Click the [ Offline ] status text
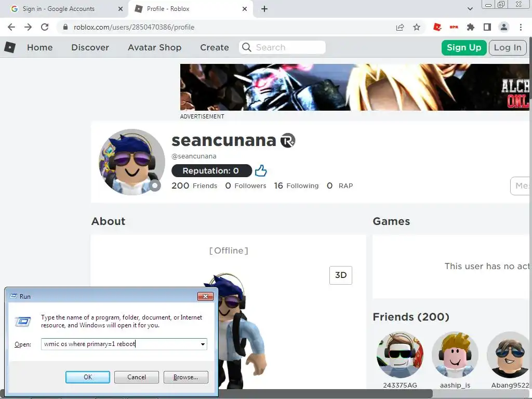This screenshot has height=399, width=532. coord(229,250)
